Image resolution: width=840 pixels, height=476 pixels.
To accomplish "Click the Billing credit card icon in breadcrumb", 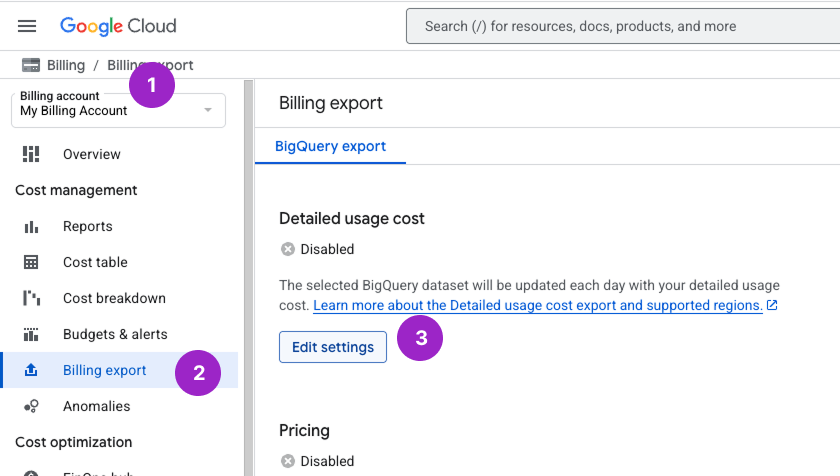I will [31, 65].
